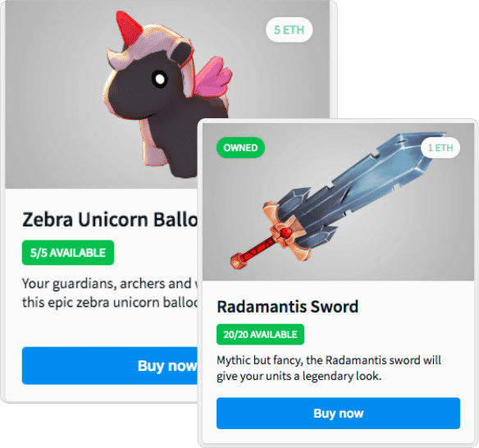The width and height of the screenshot is (479, 448).
Task: Click the unicorn's red horn
Action: (x=128, y=28)
